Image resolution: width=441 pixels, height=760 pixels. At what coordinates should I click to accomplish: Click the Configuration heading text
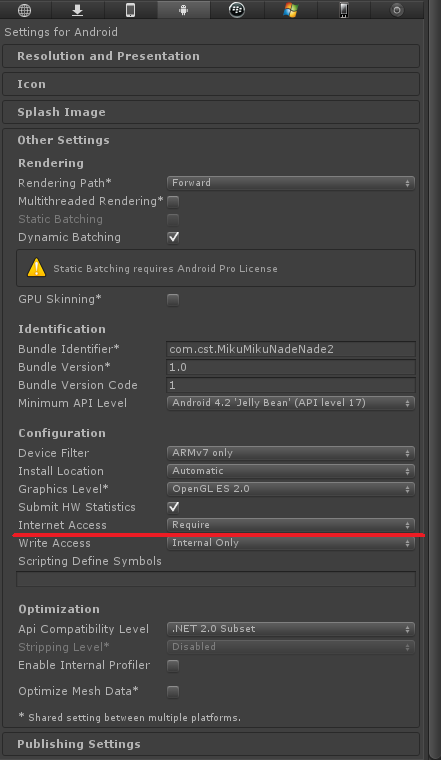62,433
